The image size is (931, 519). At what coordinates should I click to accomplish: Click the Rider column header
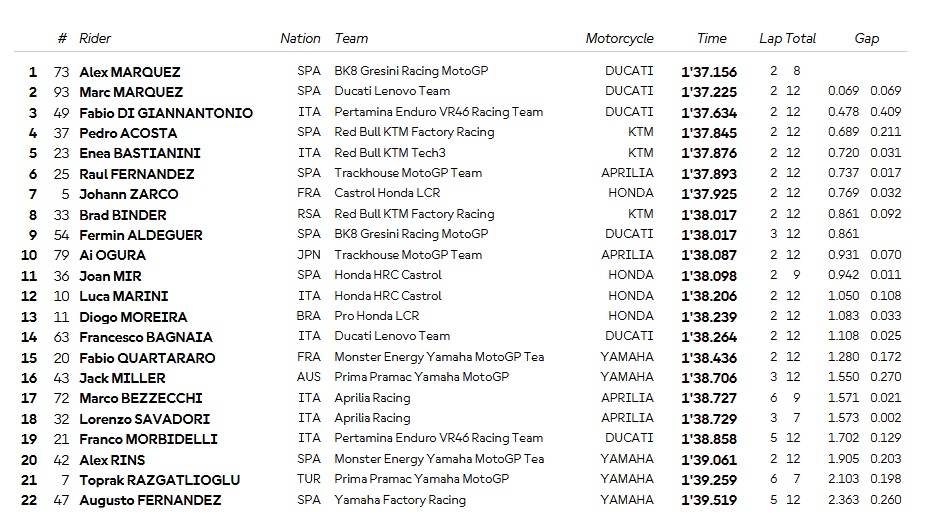[95, 39]
